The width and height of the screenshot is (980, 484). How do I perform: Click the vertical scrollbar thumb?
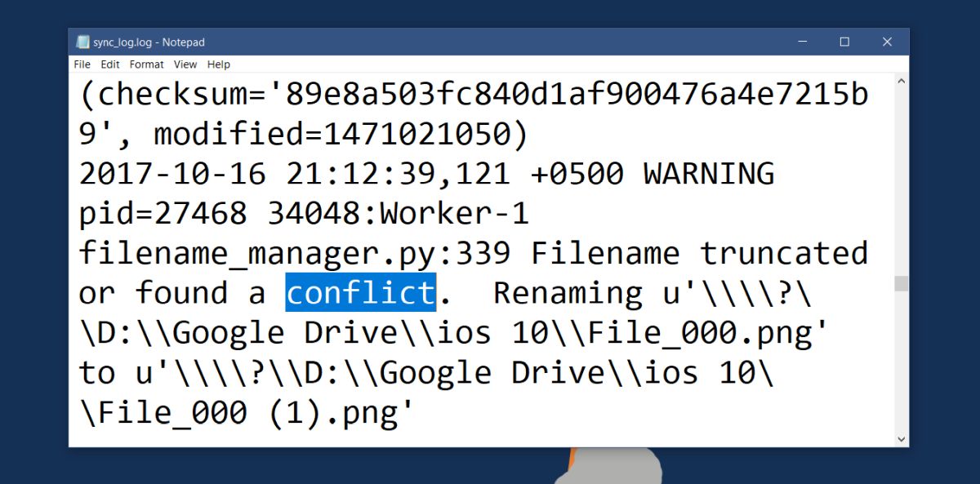click(x=902, y=283)
